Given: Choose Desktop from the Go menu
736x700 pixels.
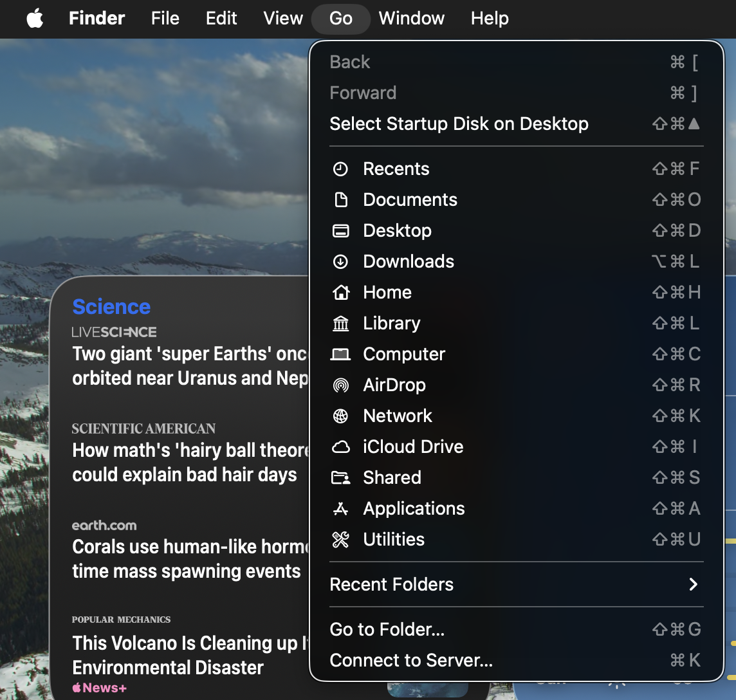Looking at the screenshot, I should coord(517,230).
